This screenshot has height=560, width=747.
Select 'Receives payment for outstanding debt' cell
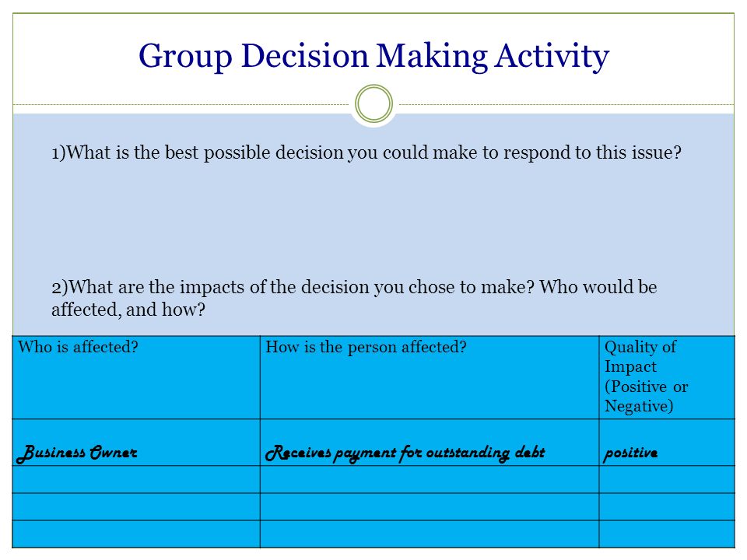click(430, 443)
